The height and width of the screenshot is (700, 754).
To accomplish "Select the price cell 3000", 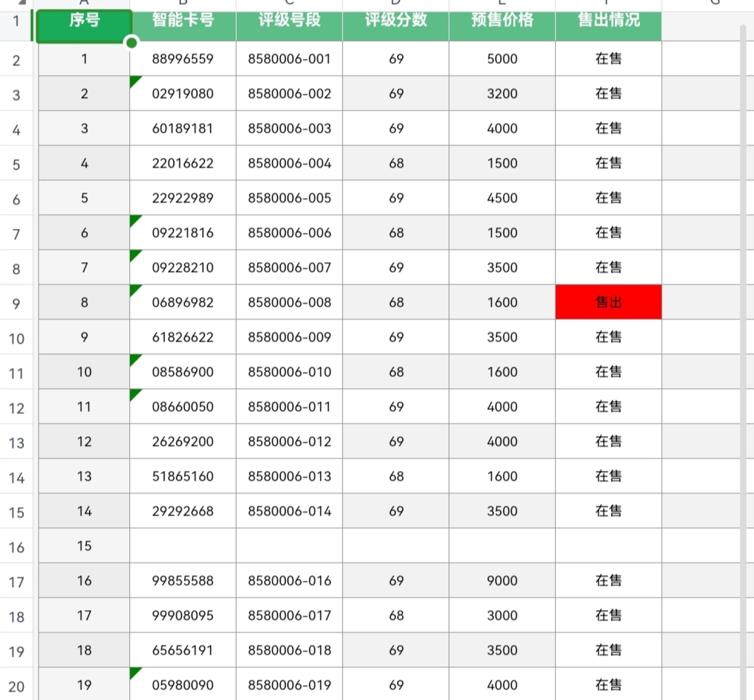I will coord(502,615).
